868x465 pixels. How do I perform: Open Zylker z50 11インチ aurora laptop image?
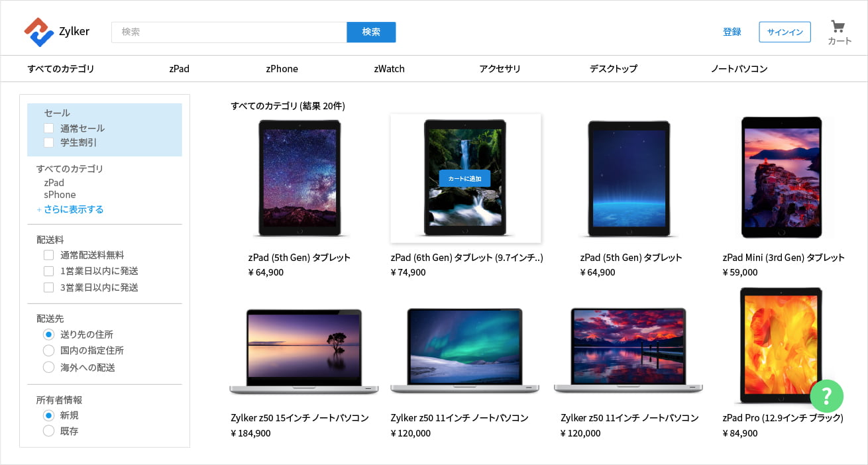(x=464, y=351)
